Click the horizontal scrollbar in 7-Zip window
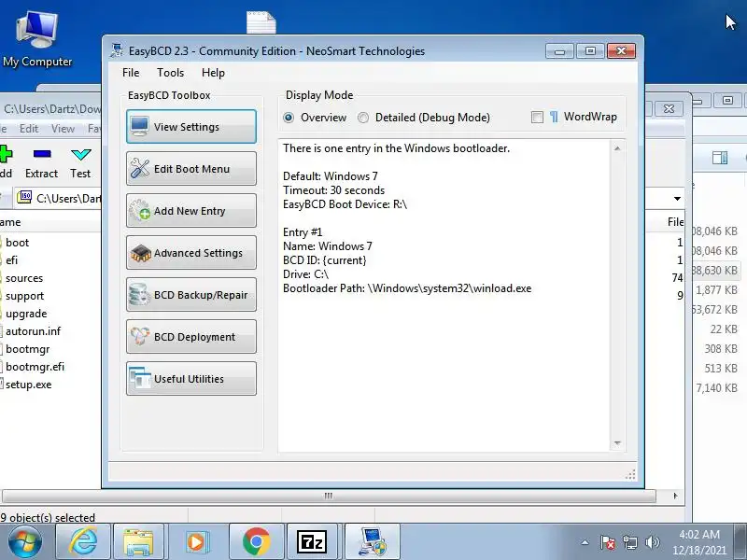Screen dimensions: 747x560 tap(329, 496)
